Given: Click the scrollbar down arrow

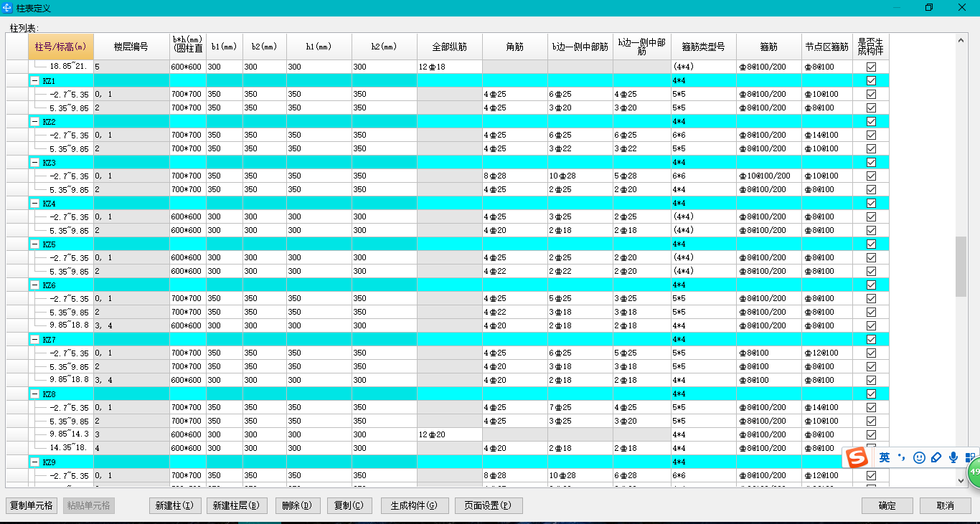Looking at the screenshot, I should 961,481.
